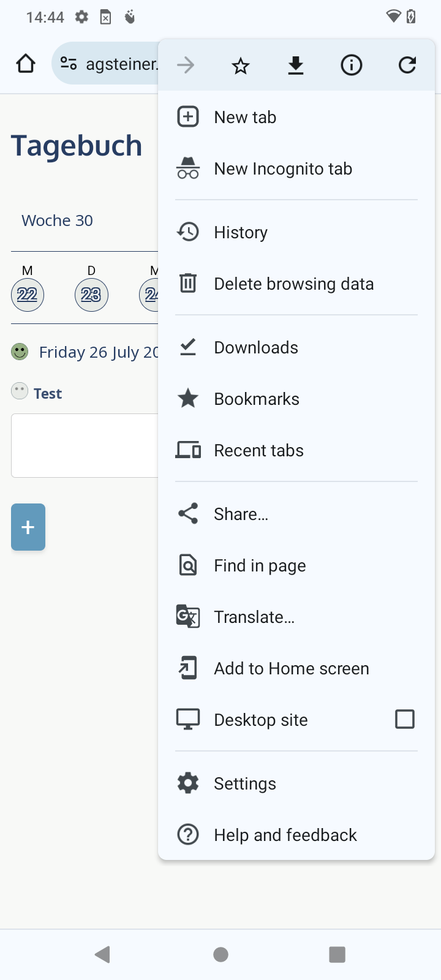Tap the green smiley mood icon
The image size is (441, 980).
20,352
